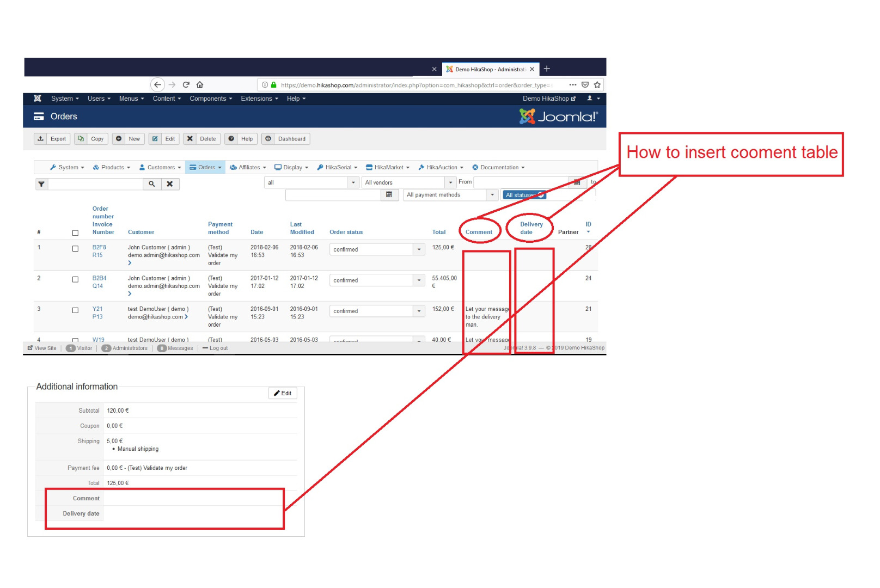Open the user account icon menu

593,99
